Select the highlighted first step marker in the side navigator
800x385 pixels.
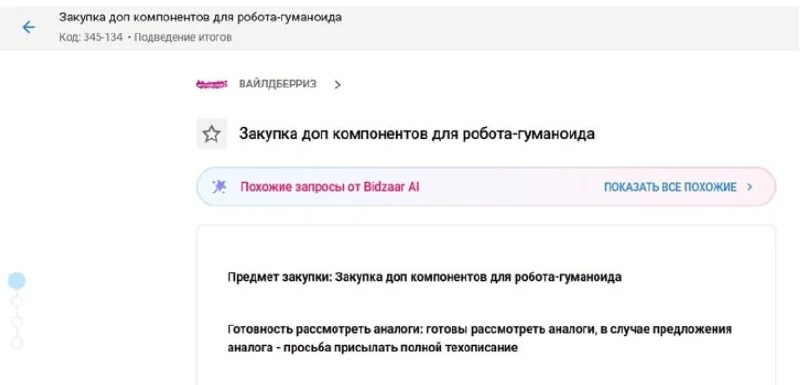click(17, 280)
